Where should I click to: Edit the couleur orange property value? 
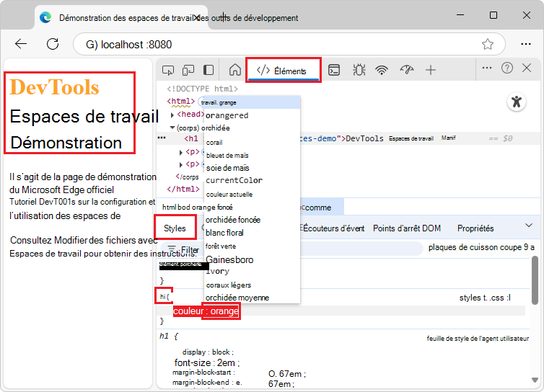tap(224, 311)
